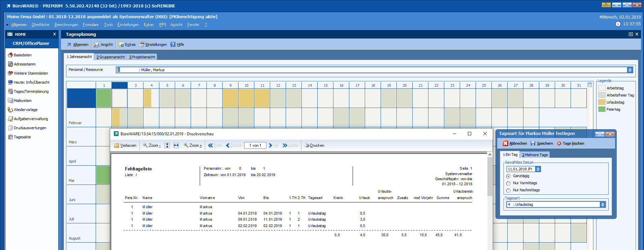Select the Nur Vormittags option
Viewport: 644px width, 250px height.
pyautogui.click(x=509, y=184)
